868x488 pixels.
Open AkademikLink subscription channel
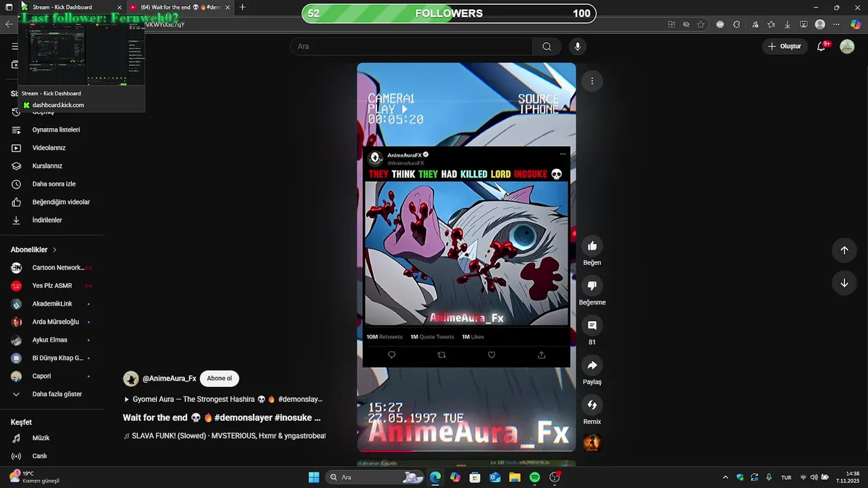[x=52, y=304]
